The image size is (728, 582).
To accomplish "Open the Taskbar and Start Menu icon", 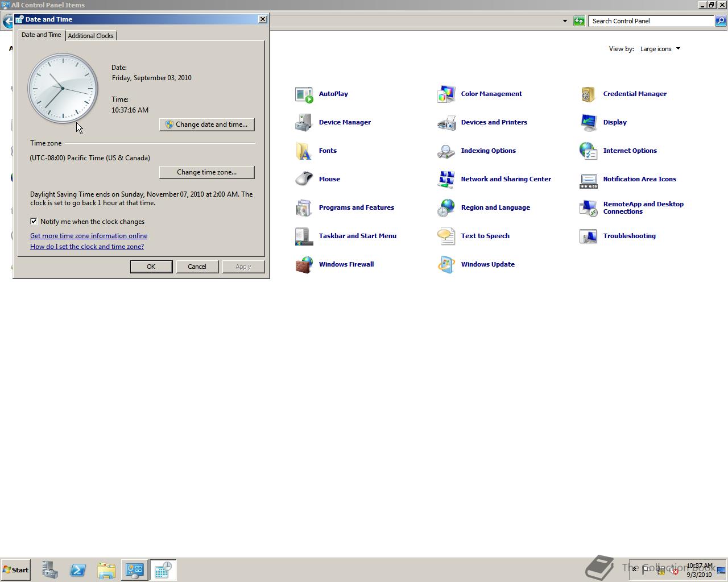I will (x=304, y=236).
